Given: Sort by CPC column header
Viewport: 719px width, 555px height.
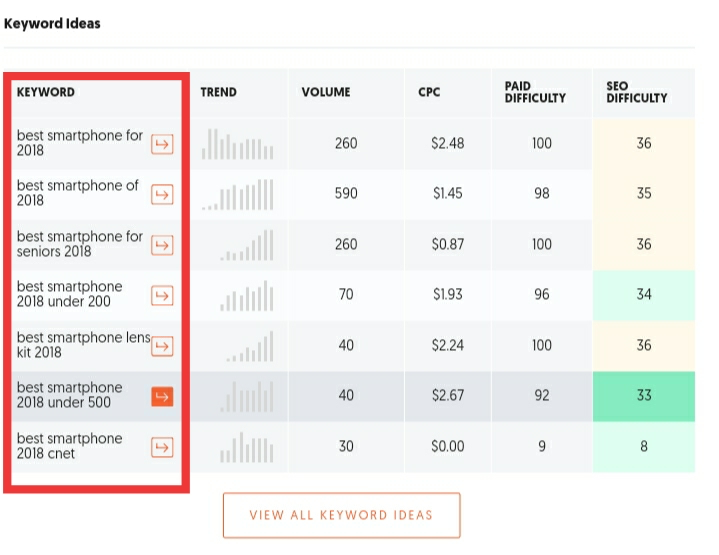Looking at the screenshot, I should 429,92.
